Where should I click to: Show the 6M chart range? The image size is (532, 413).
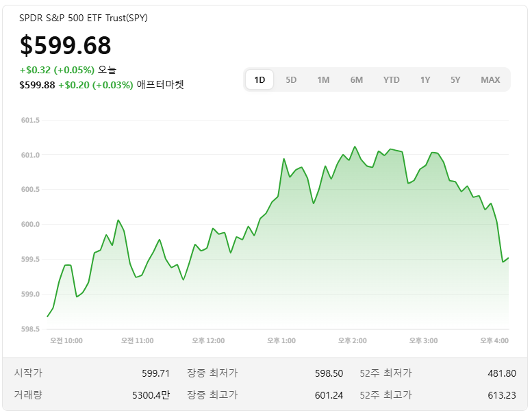tap(357, 79)
